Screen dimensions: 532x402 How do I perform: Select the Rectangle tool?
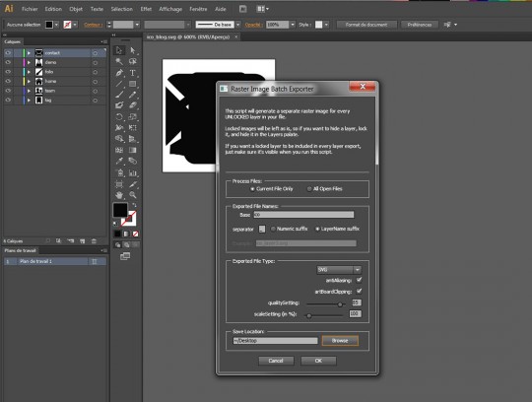[x=133, y=84]
